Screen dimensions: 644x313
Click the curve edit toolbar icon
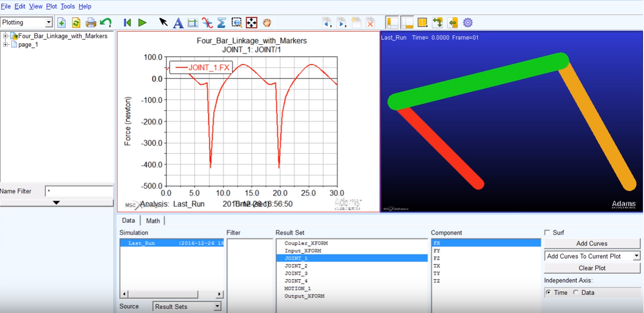(207, 23)
